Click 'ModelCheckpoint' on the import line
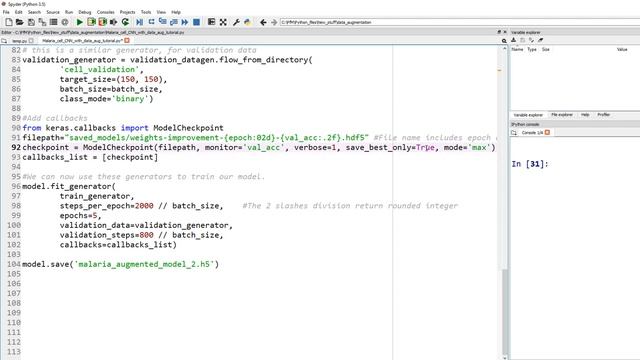The height and width of the screenshot is (360, 640). 188,128
